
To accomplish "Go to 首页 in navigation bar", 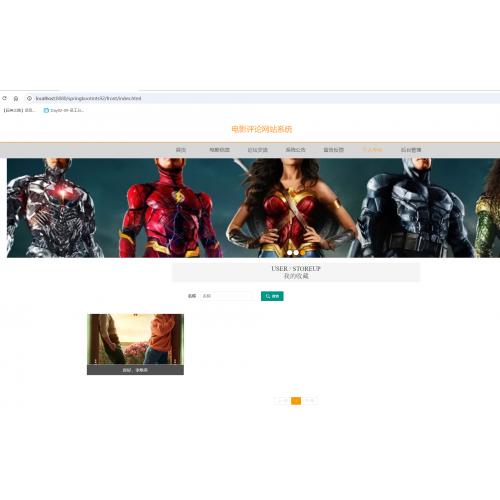I will point(181,150).
